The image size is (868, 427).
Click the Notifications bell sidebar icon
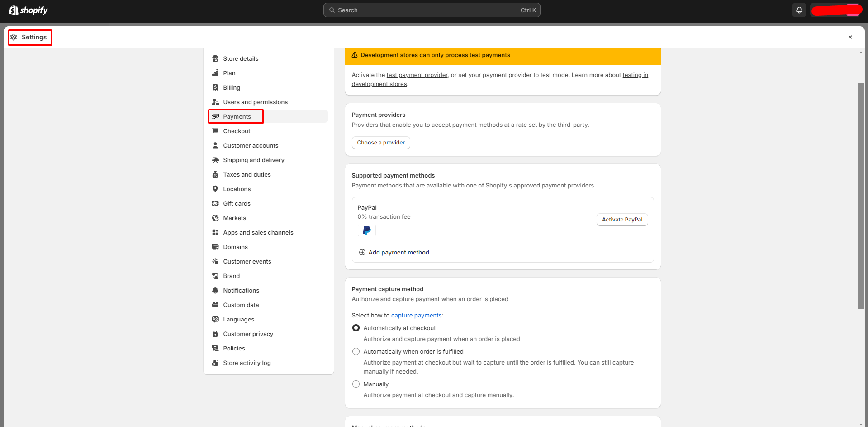(215, 290)
